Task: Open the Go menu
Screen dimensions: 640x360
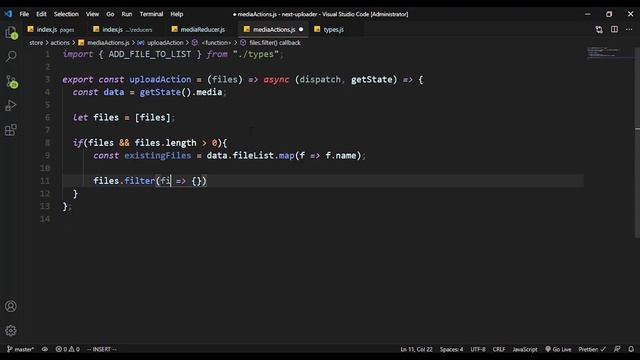Action: (110, 14)
